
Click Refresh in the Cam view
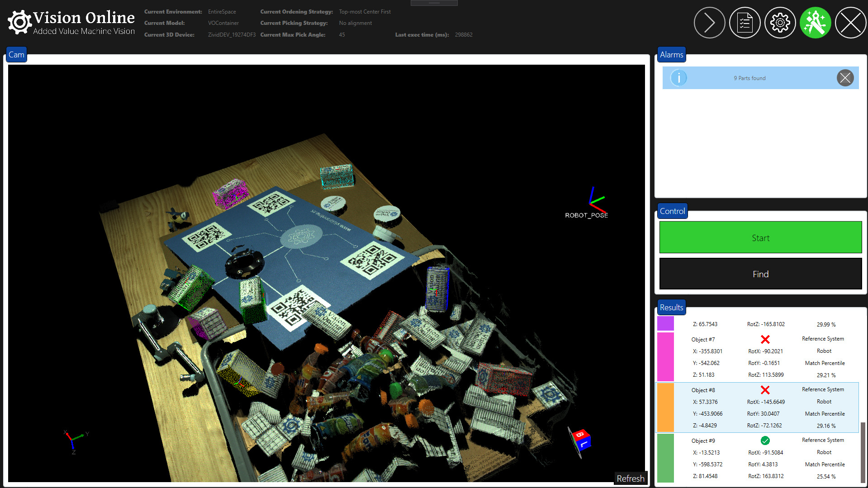point(630,479)
